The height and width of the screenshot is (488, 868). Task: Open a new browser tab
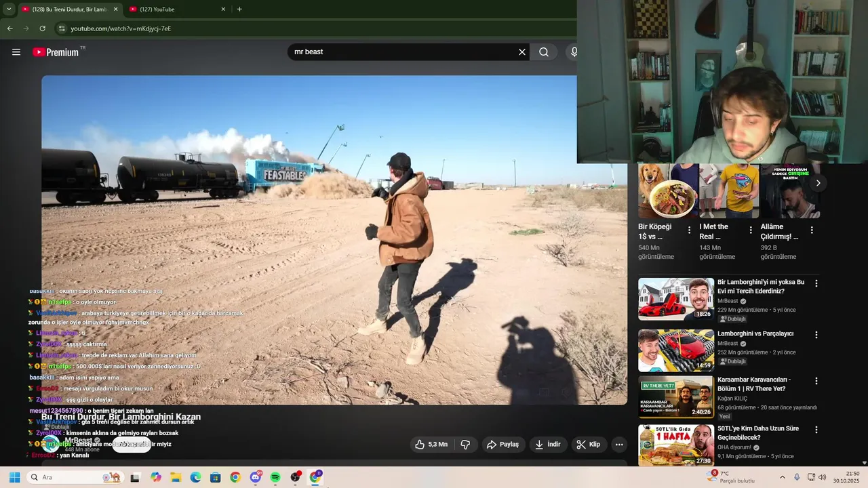click(x=239, y=9)
